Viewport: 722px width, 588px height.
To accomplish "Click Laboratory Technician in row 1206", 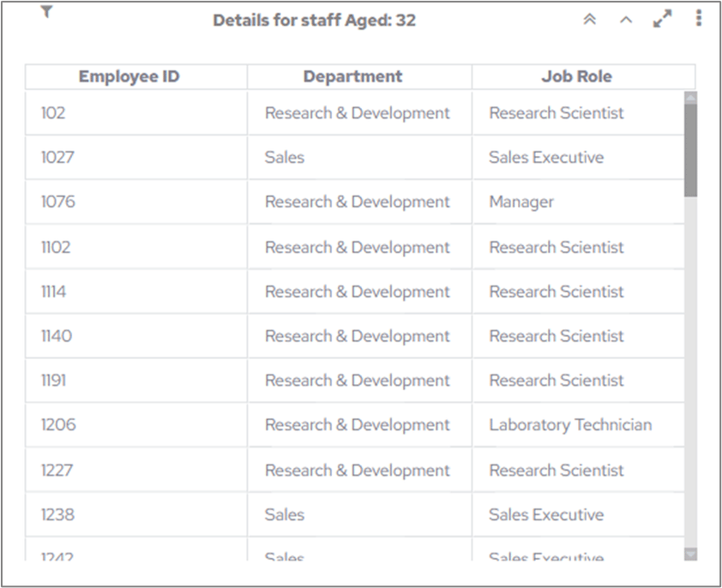I will 570,424.
